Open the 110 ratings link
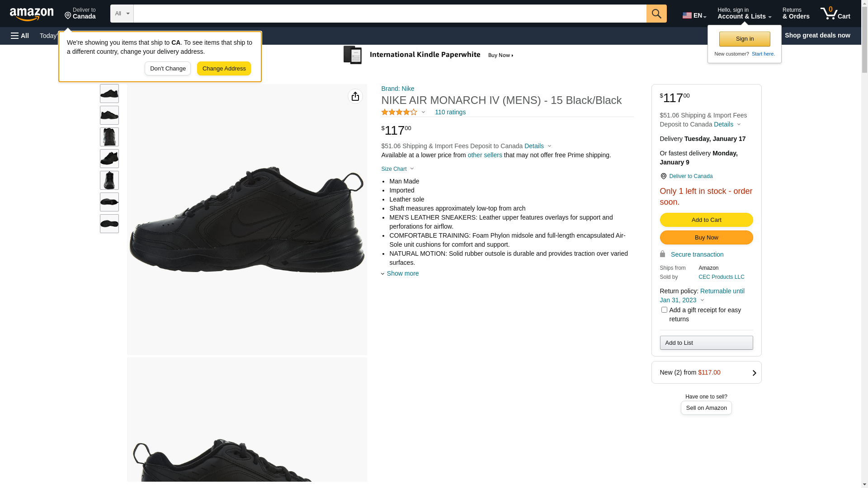 click(450, 112)
